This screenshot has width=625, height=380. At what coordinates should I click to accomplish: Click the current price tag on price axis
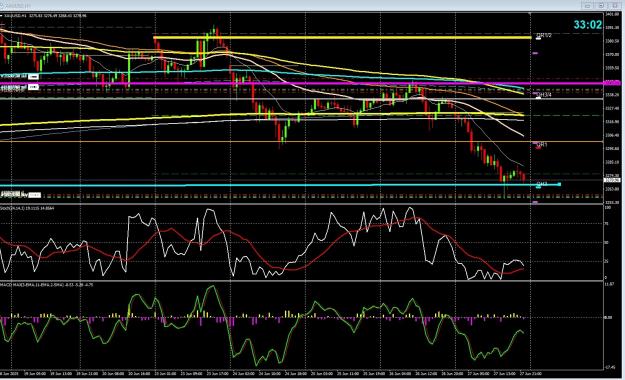click(612, 180)
